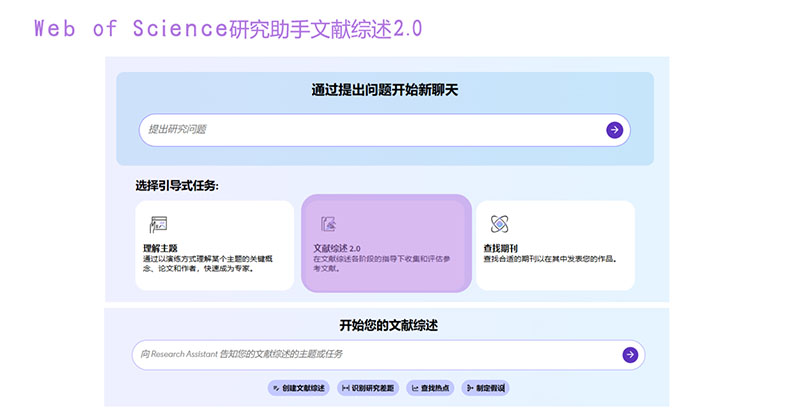Viewport: 800px width, 412px height.
Task: Click the 开始您的文献综述 heading
Action: pyautogui.click(x=388, y=325)
